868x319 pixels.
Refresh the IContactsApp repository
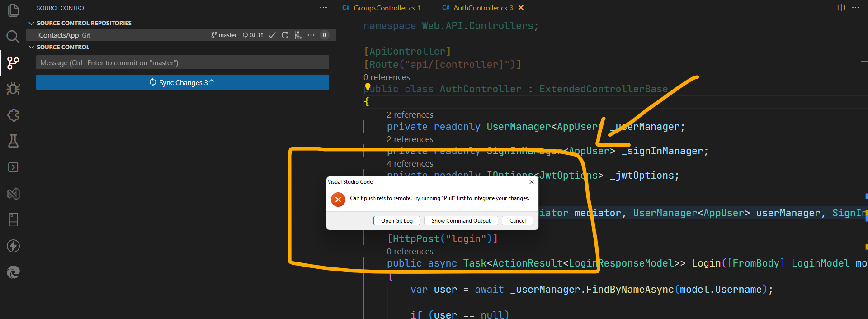285,35
